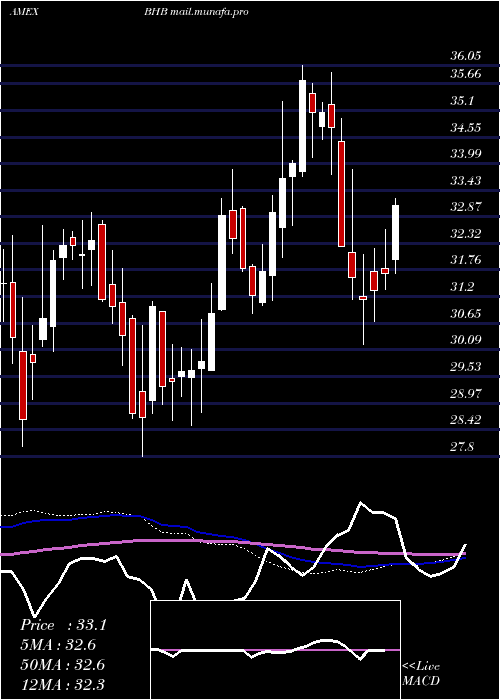Click the 12MA : 32.3 readout
Image resolution: width=500 pixels, height=700 pixels.
(62, 684)
